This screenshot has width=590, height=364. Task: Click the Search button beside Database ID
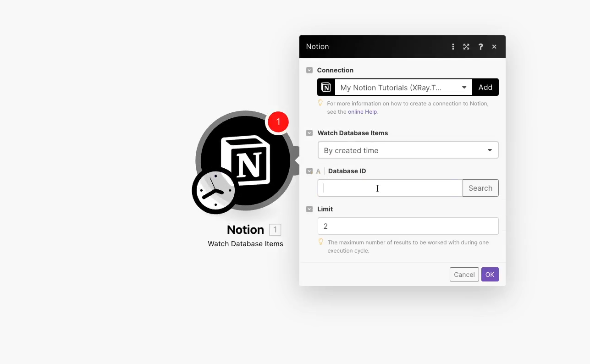coord(480,188)
